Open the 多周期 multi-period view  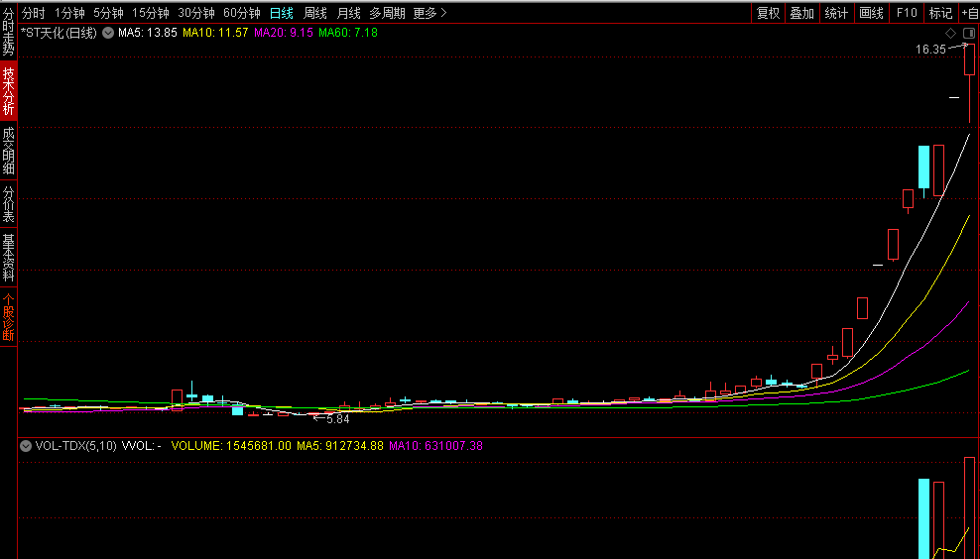(x=387, y=13)
